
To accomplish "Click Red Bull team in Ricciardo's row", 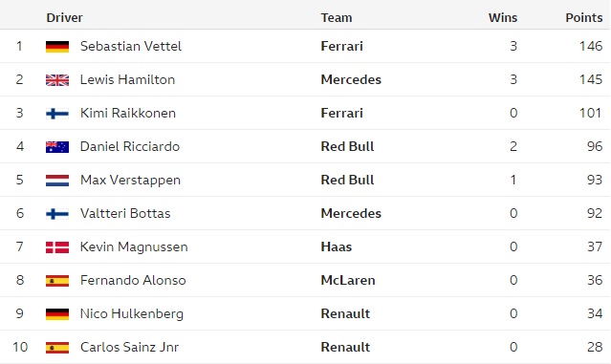I will [x=347, y=146].
